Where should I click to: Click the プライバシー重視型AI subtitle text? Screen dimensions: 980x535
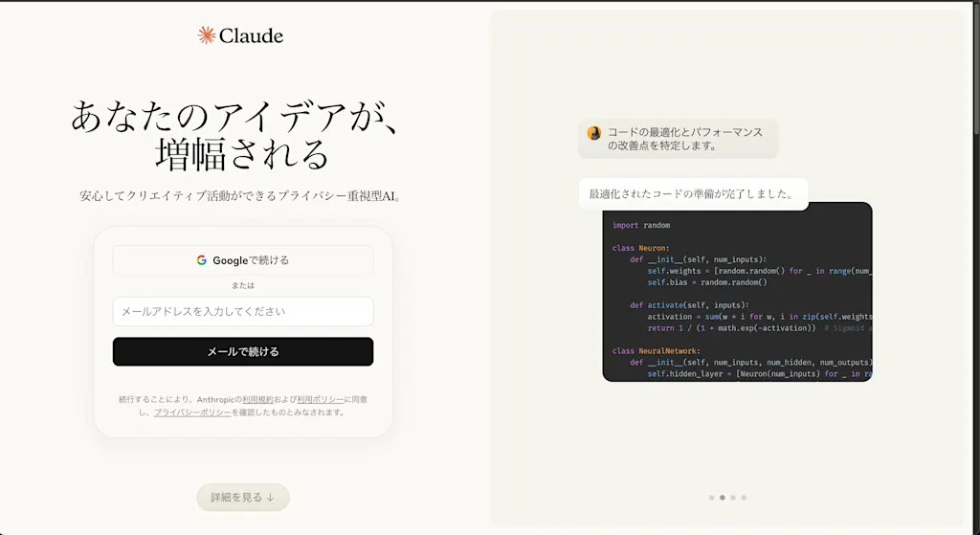click(x=242, y=196)
